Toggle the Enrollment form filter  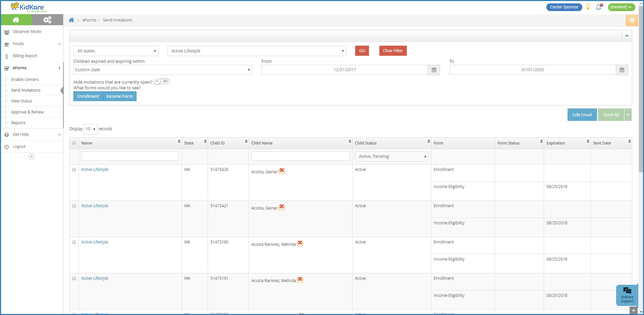tap(88, 96)
